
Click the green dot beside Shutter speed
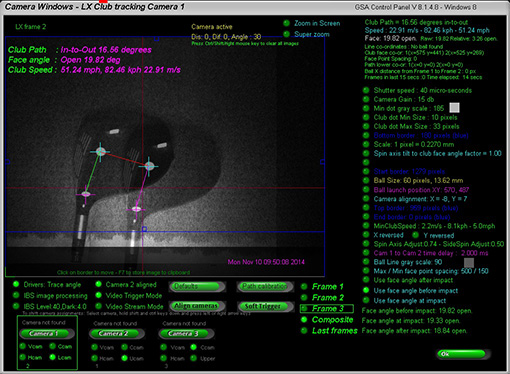pos(366,90)
